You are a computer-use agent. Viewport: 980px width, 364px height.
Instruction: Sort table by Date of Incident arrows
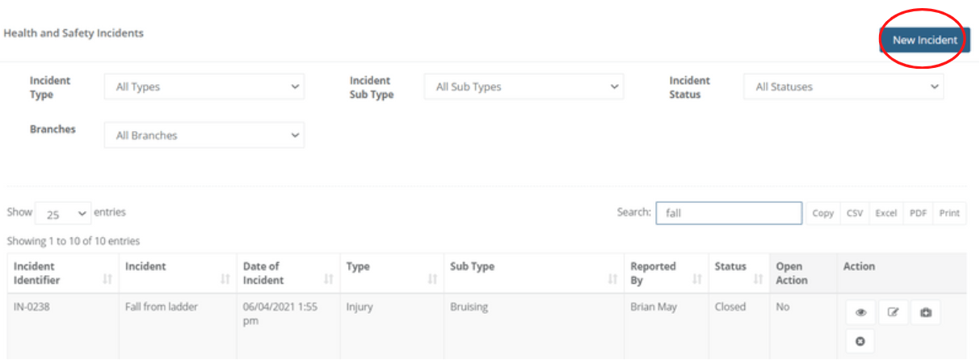(x=328, y=280)
